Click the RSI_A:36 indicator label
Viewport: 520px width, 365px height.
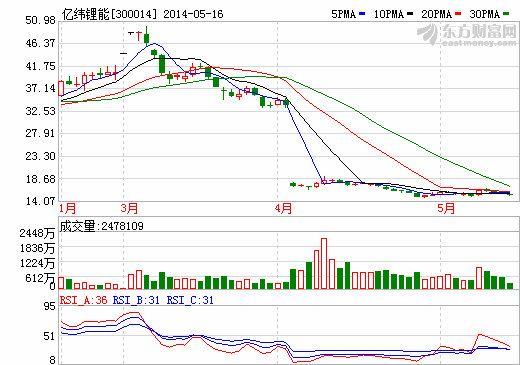click(84, 300)
